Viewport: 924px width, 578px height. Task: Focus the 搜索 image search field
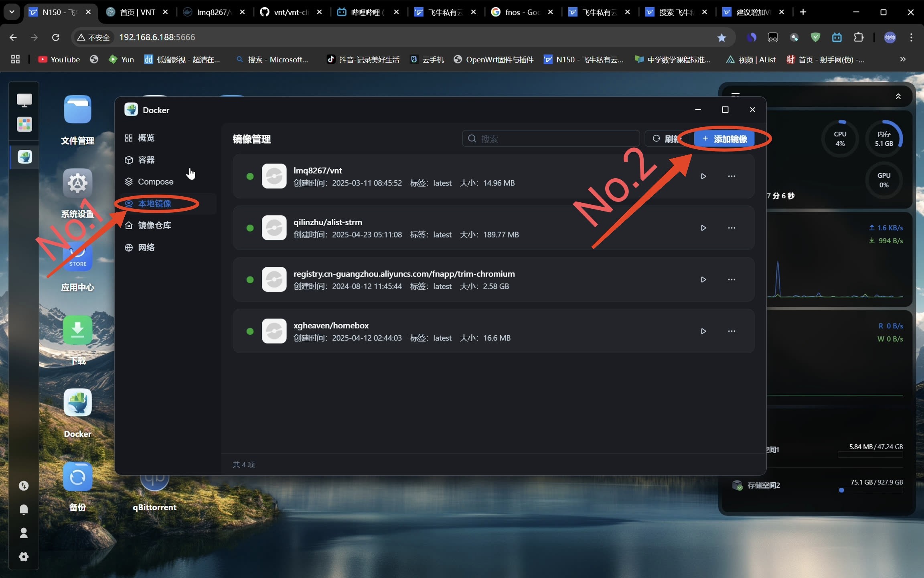pyautogui.click(x=551, y=139)
